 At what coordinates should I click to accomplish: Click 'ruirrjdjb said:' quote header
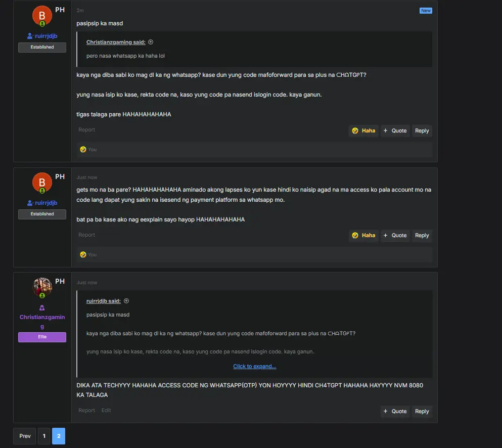tap(104, 301)
